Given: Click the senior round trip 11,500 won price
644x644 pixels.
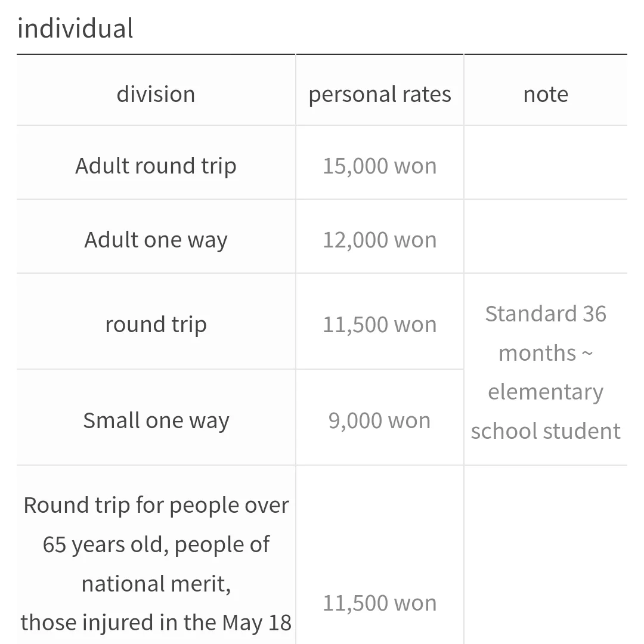Looking at the screenshot, I should coord(380,603).
